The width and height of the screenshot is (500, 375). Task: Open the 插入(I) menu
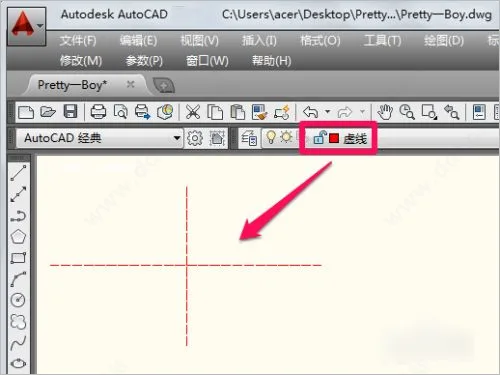pyautogui.click(x=259, y=41)
